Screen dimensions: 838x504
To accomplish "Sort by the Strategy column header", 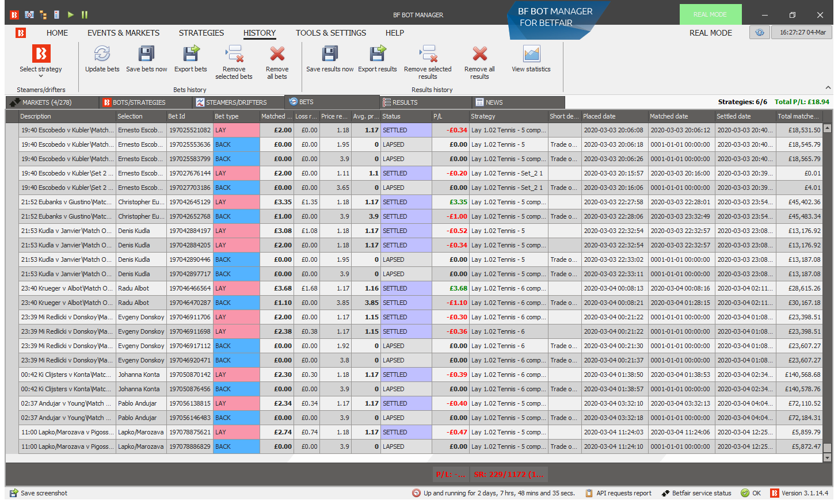I will 508,116.
